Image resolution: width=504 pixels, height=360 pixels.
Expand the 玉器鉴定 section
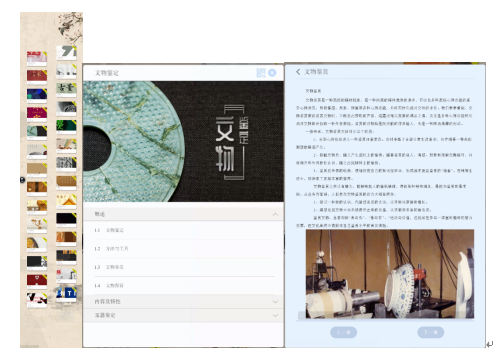(183, 315)
